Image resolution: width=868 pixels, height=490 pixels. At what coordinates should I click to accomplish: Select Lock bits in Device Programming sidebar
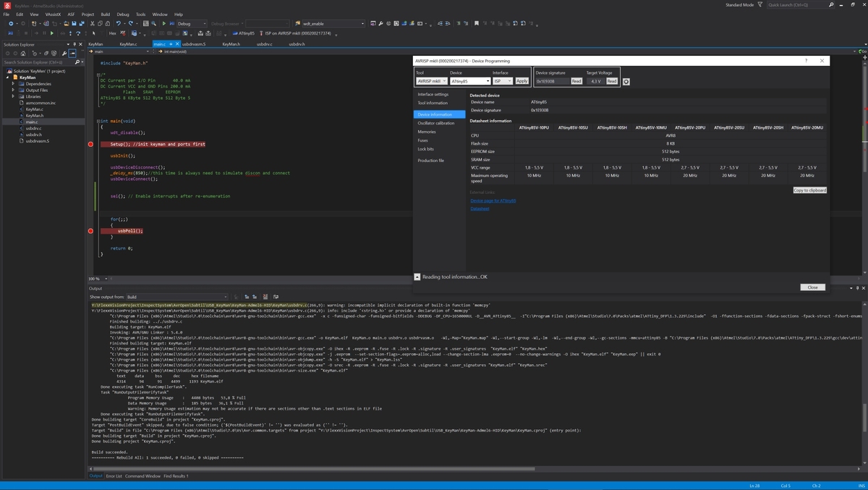click(425, 149)
